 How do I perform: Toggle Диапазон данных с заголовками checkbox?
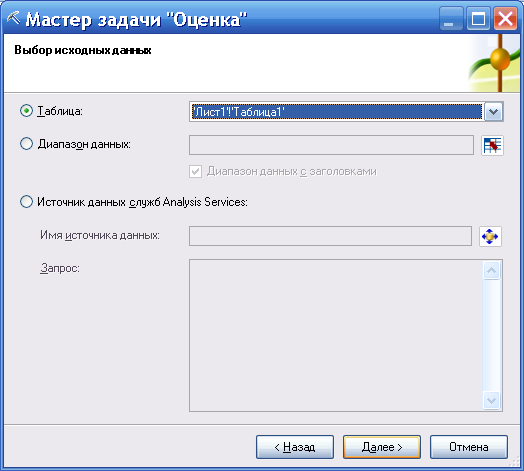point(195,171)
